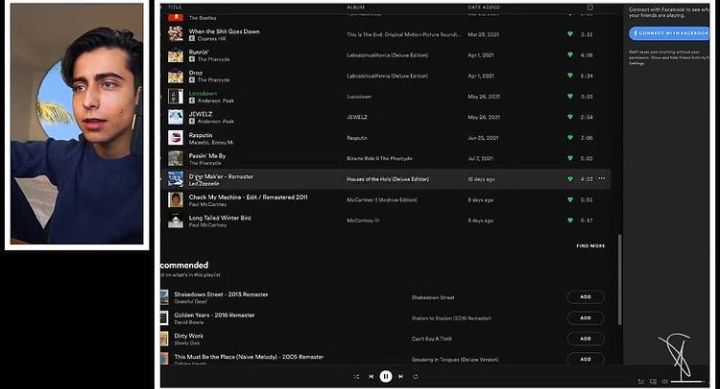Pause the currently playing song

tap(386, 377)
